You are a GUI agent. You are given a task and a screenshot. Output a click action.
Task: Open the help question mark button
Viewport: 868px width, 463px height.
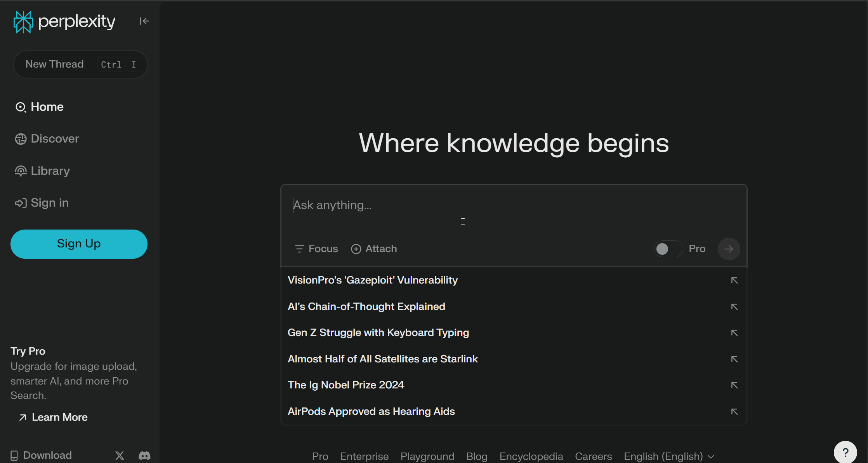[845, 452]
